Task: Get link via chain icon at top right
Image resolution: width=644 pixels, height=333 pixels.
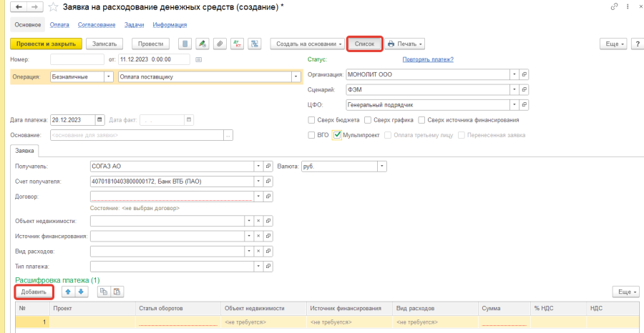Action: click(614, 7)
